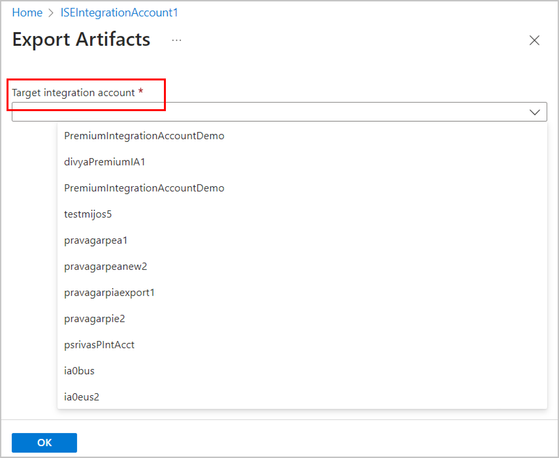Viewport: 559px width, 458px height.
Task: Pick pravagarpie2 from the list
Action: point(302,319)
